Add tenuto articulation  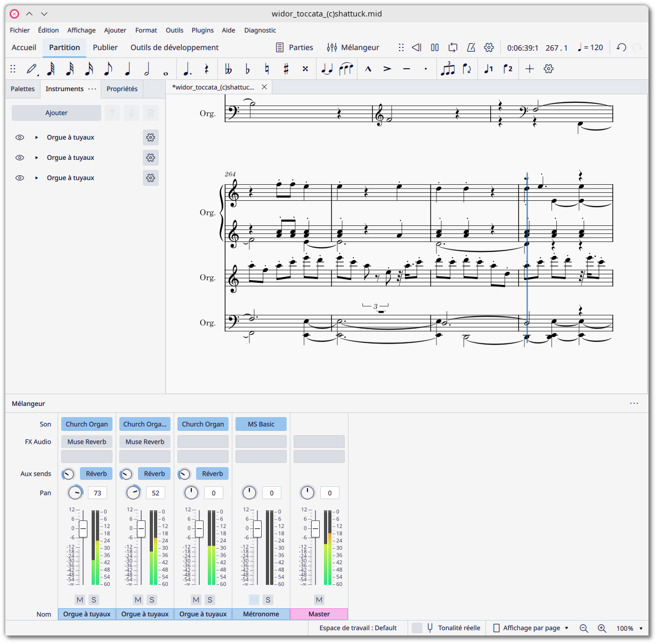point(407,69)
